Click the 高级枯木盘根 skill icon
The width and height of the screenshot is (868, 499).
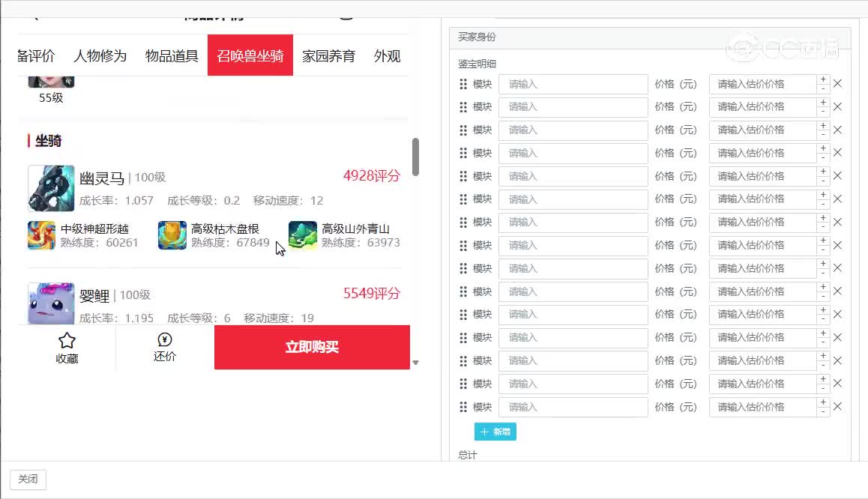point(172,235)
